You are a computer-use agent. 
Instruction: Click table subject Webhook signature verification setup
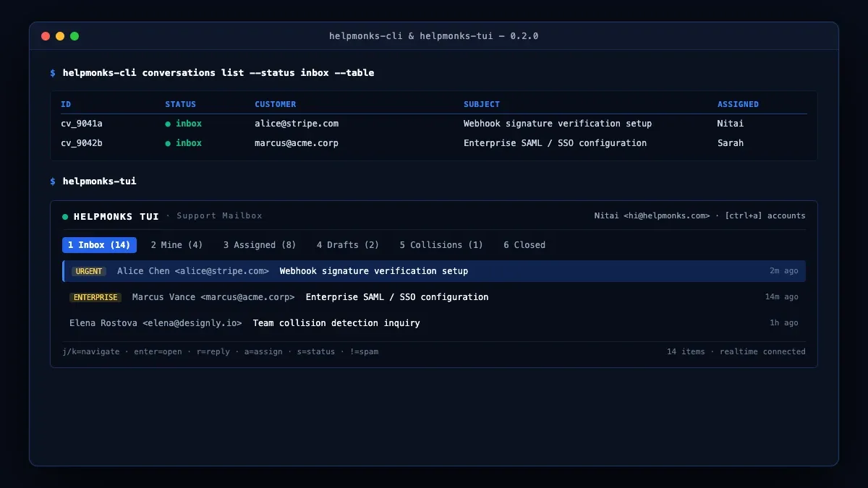(x=558, y=124)
